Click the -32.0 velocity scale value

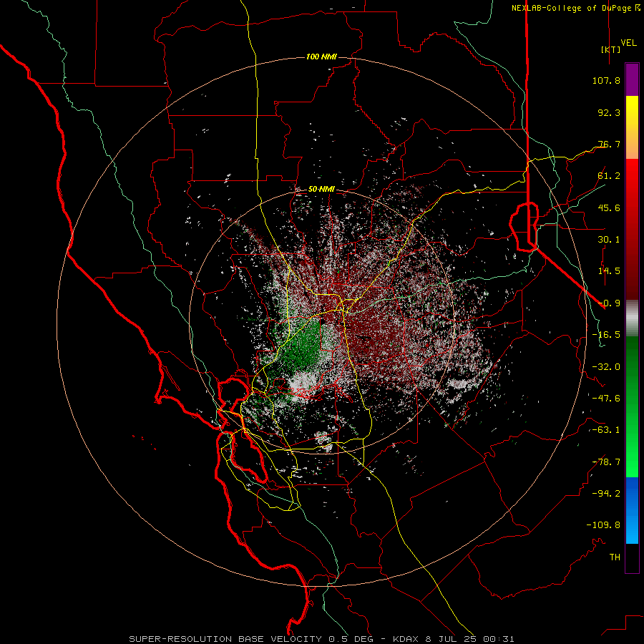point(606,367)
